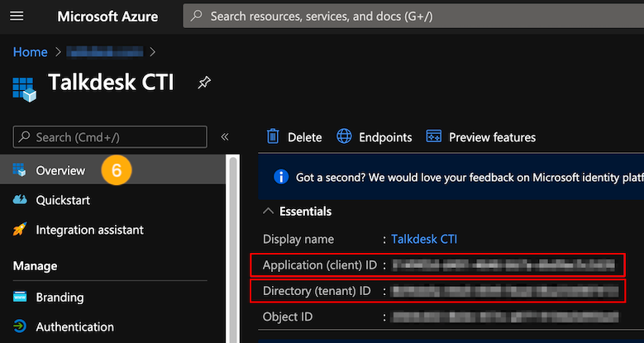Click the Microsoft Azure home label
Image resolution: width=644 pixels, height=343 pixels.
tap(107, 17)
